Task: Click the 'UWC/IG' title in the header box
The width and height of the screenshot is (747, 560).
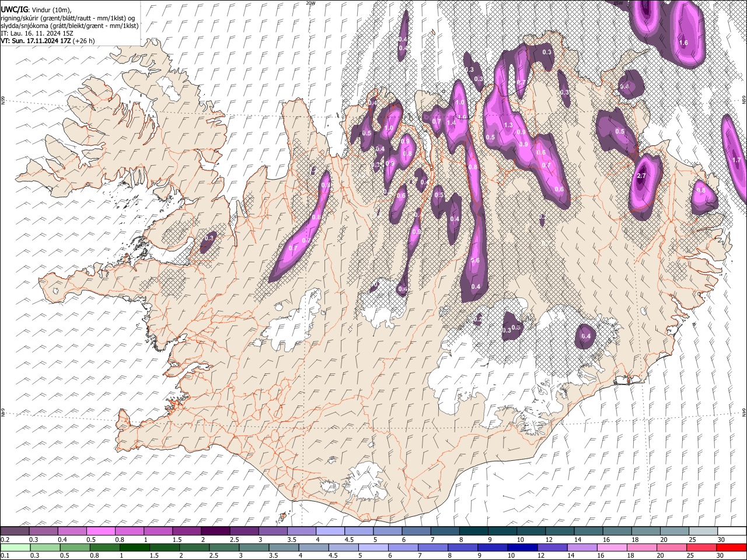Action: [x=14, y=9]
